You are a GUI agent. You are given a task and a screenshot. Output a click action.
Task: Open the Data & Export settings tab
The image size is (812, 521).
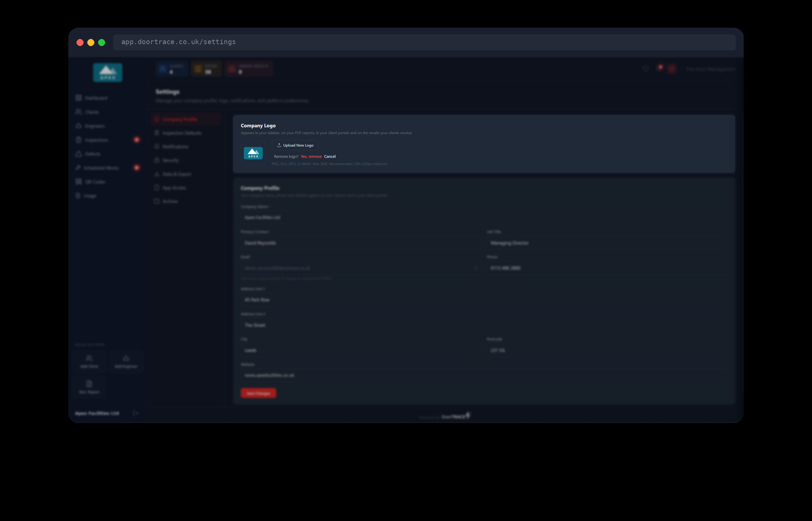186,174
